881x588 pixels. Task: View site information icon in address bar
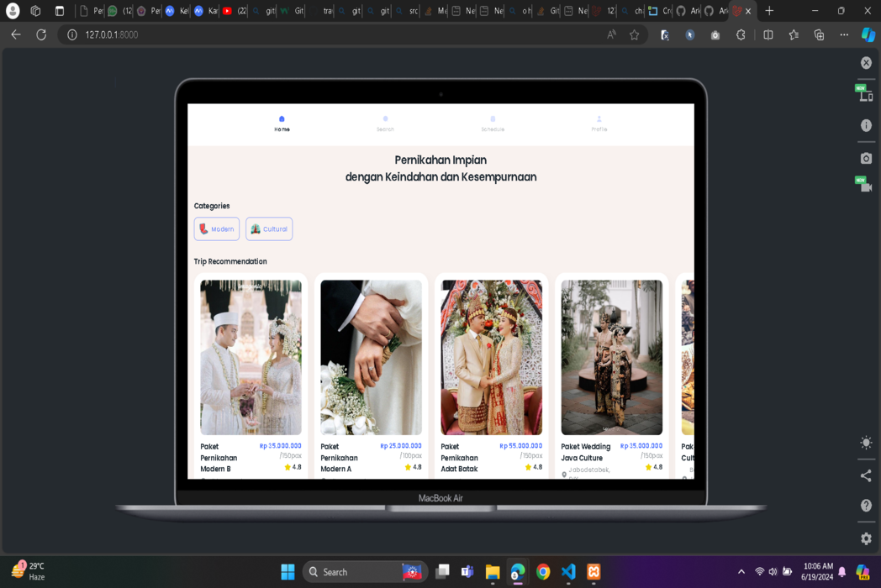pos(72,34)
